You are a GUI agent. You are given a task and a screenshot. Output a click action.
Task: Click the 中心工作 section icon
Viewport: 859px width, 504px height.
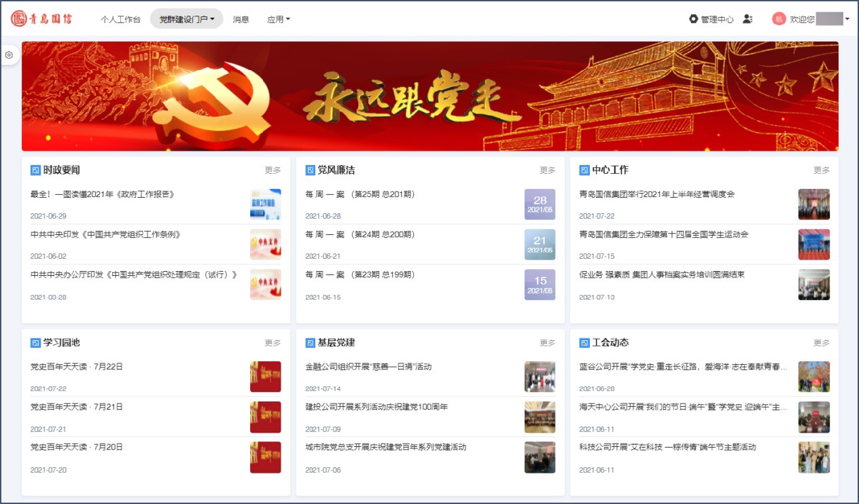(x=584, y=170)
